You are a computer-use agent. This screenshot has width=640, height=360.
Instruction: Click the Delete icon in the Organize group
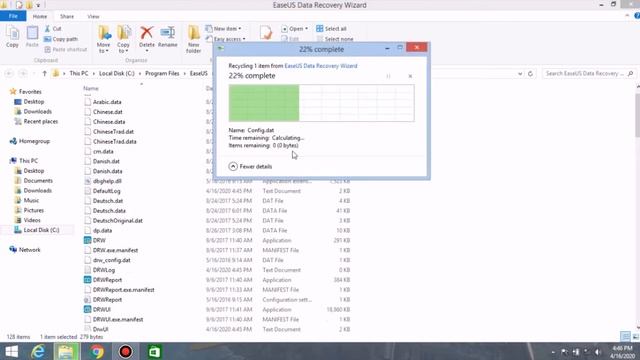tap(147, 33)
